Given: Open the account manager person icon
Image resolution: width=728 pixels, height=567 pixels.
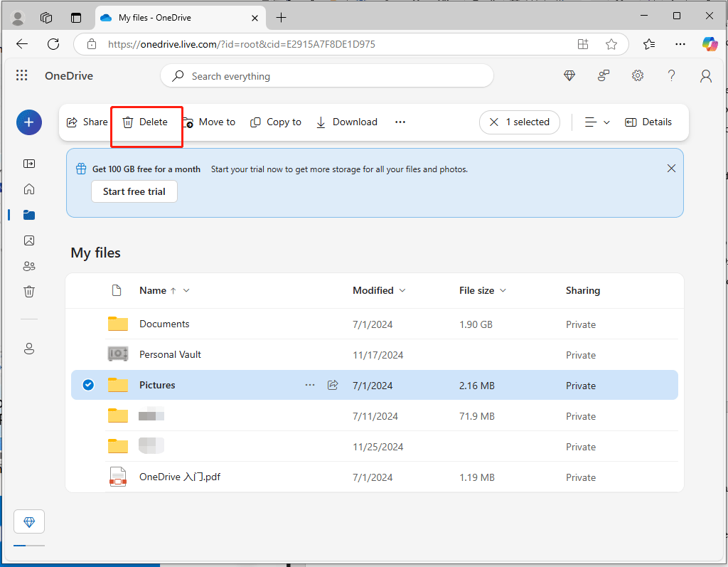Looking at the screenshot, I should point(706,75).
